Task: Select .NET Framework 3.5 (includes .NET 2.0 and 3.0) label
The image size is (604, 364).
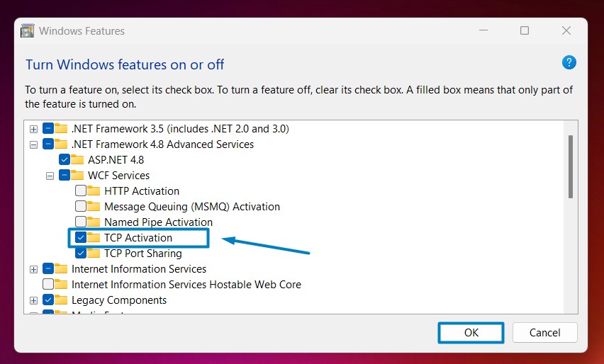Action: 180,128
